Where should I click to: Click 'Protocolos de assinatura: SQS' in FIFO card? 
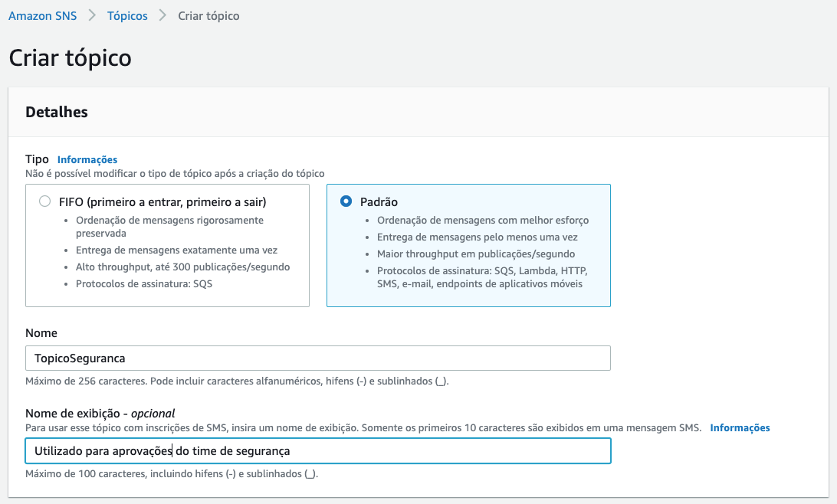click(x=144, y=283)
